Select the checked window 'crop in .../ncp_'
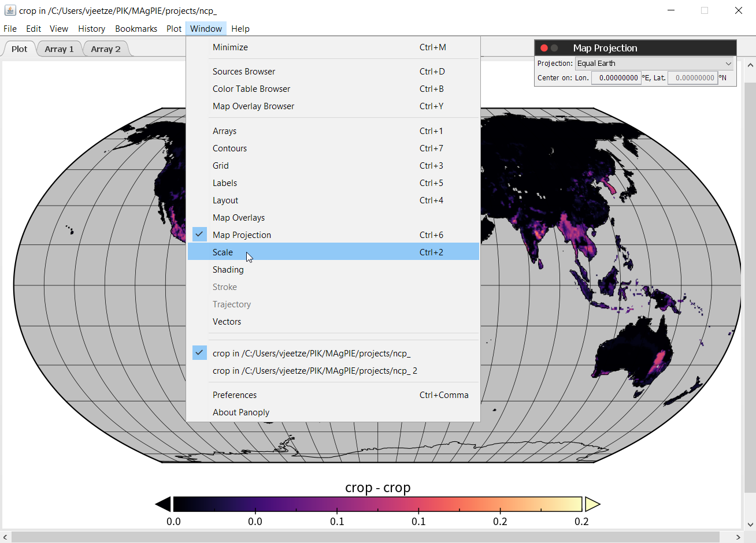 coord(333,353)
